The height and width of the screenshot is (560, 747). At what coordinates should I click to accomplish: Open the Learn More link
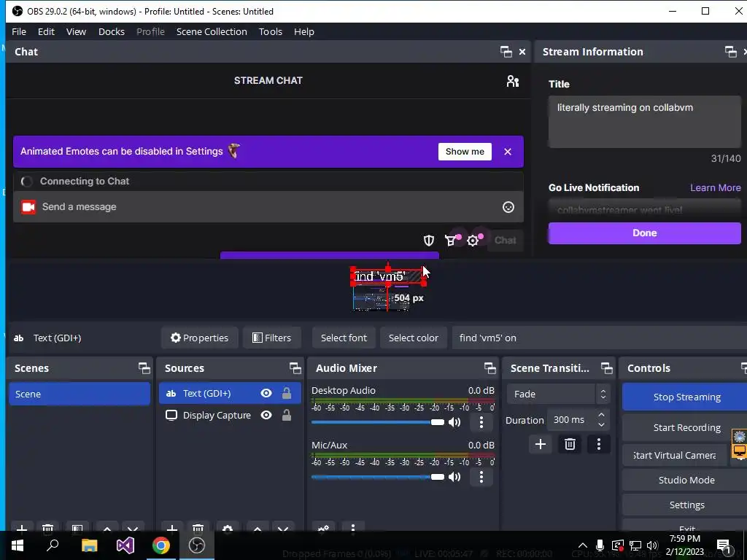pos(715,187)
